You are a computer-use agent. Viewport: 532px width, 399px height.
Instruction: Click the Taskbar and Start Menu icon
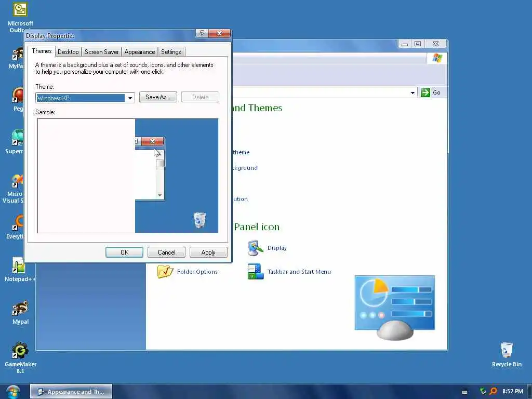click(x=255, y=271)
